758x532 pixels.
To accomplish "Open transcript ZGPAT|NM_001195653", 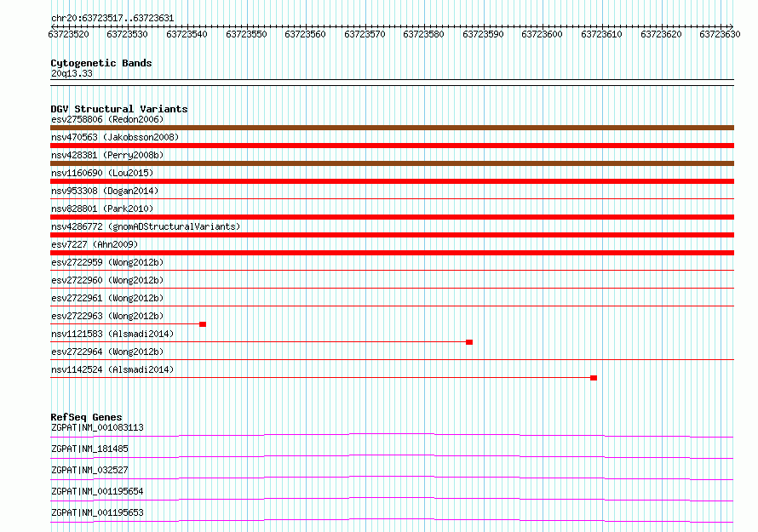I will click(97, 512).
